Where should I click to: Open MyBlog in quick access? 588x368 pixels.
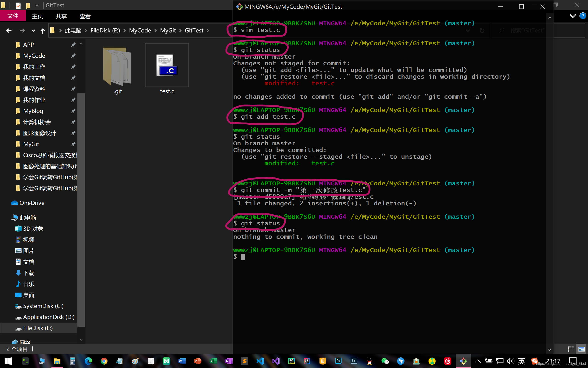pyautogui.click(x=33, y=111)
